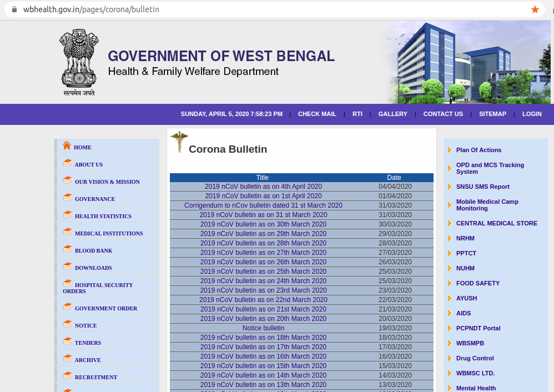The width and height of the screenshot is (554, 392).
Task: Open bulletin as on 22nd March 2020
Action: pos(263,300)
